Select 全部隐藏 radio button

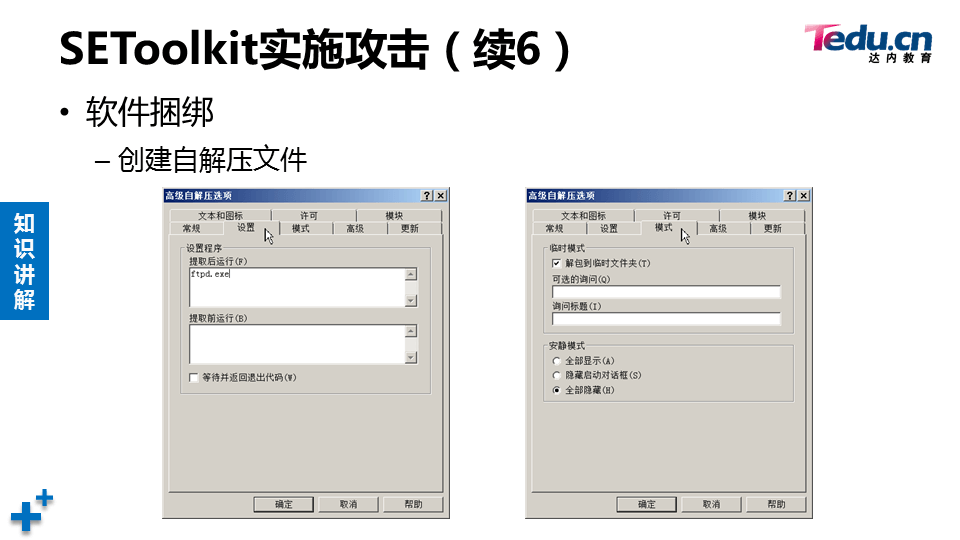(x=557, y=390)
